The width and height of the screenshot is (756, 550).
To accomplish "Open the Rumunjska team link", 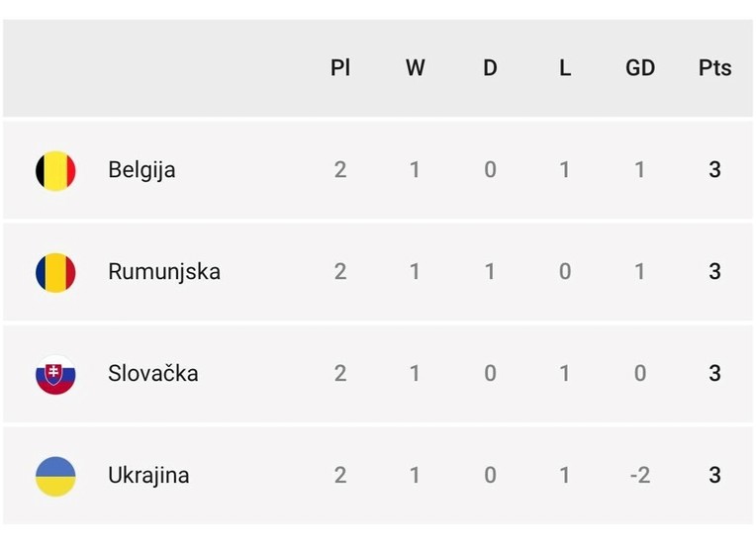I will pos(164,272).
